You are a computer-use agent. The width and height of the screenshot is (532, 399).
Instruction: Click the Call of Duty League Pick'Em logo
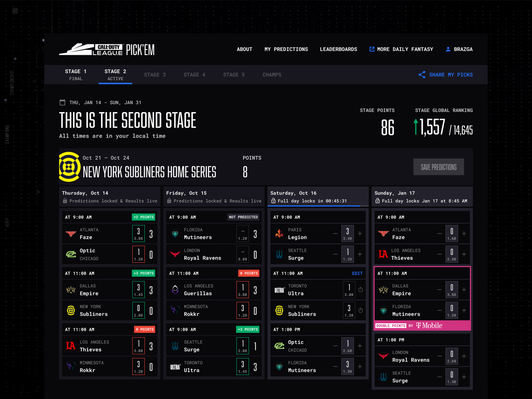(107, 49)
